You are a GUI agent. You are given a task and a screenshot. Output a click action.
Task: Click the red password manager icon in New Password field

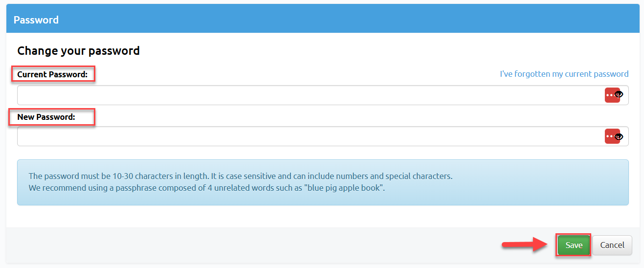point(611,136)
